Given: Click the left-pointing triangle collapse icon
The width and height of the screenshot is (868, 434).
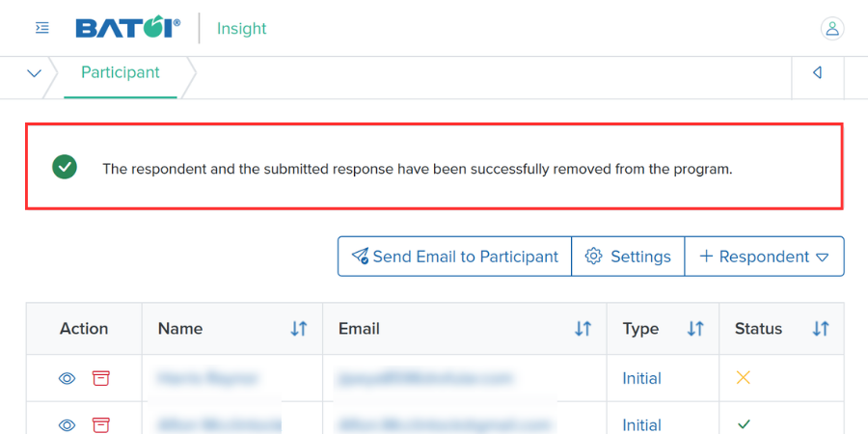Looking at the screenshot, I should [817, 72].
